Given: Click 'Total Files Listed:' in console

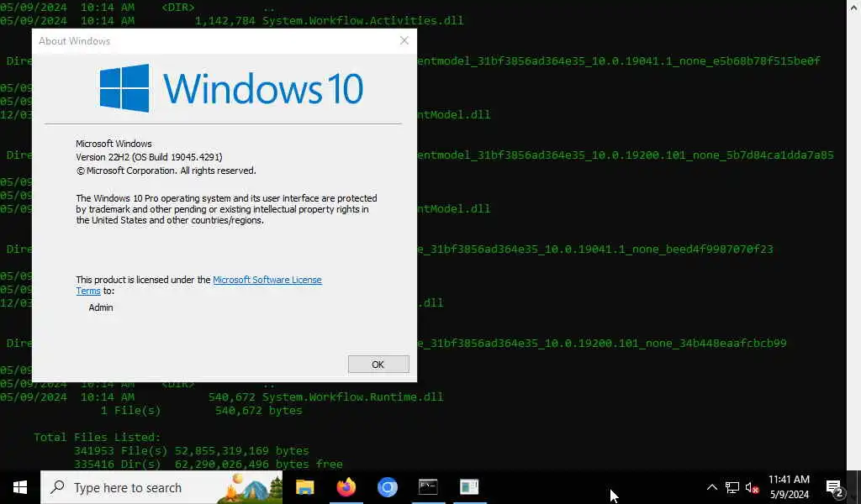Looking at the screenshot, I should (98, 438).
